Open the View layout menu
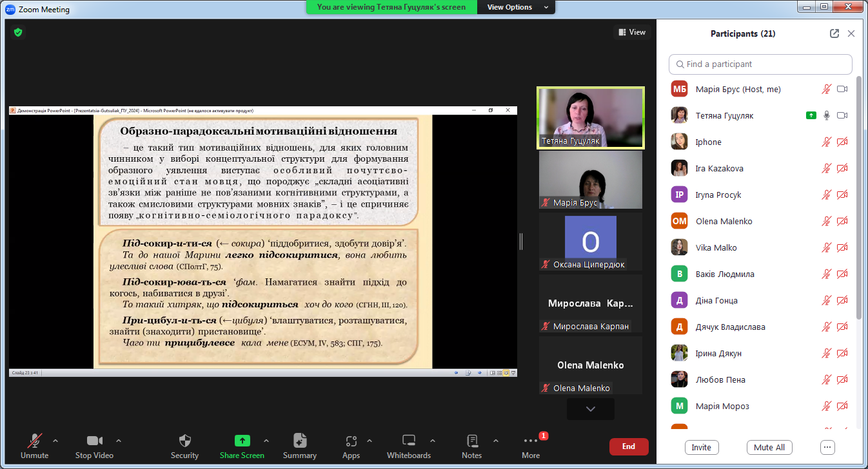The height and width of the screenshot is (469, 868). click(x=631, y=32)
